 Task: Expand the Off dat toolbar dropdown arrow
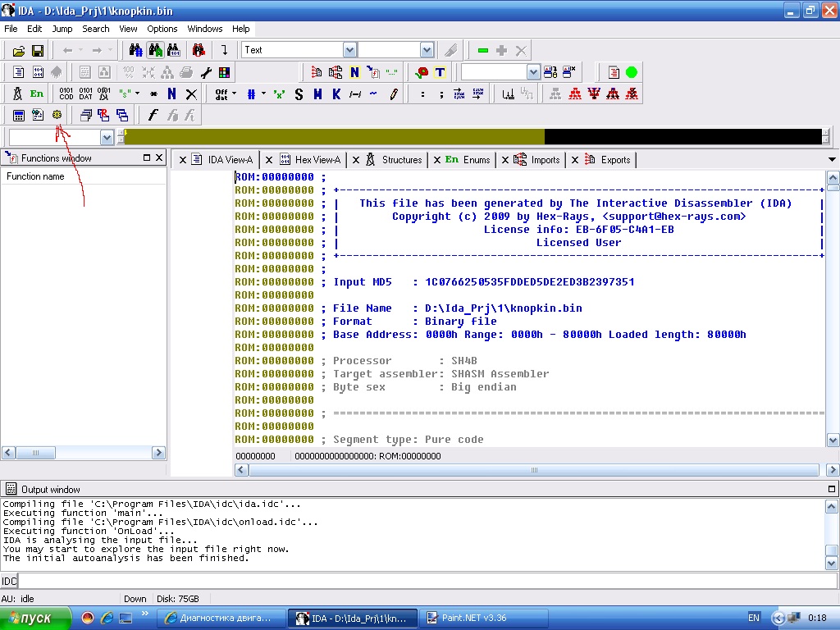(235, 94)
